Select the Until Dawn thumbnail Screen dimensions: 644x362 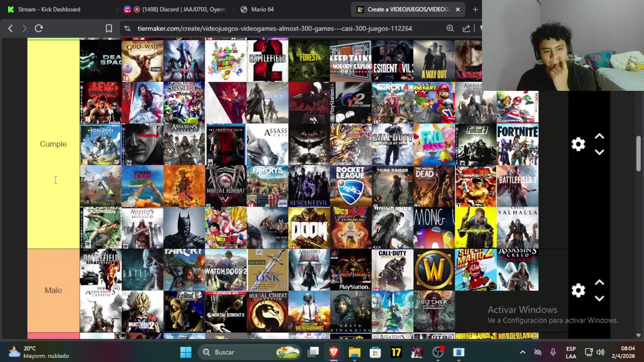142,270
